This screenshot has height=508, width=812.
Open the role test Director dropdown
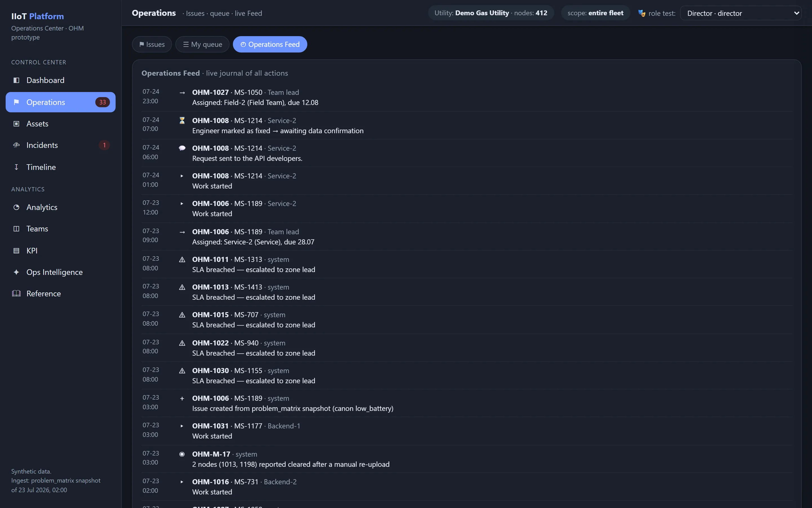click(x=741, y=14)
